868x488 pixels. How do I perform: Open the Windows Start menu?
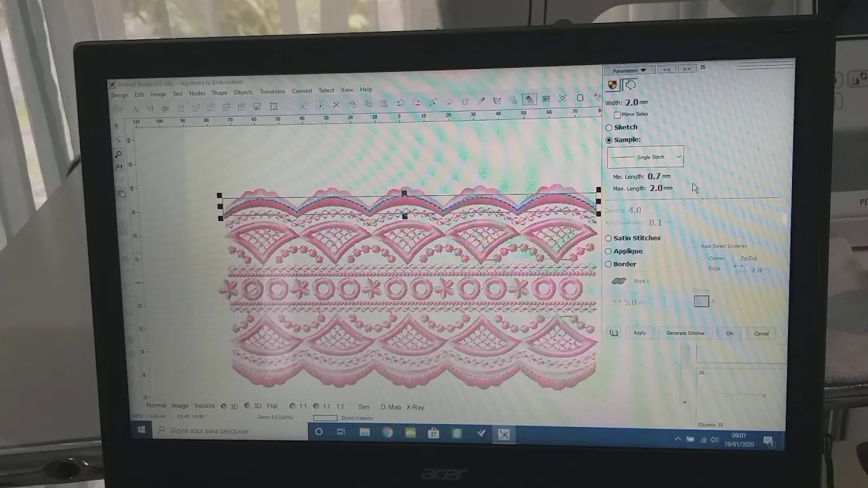pos(142,430)
